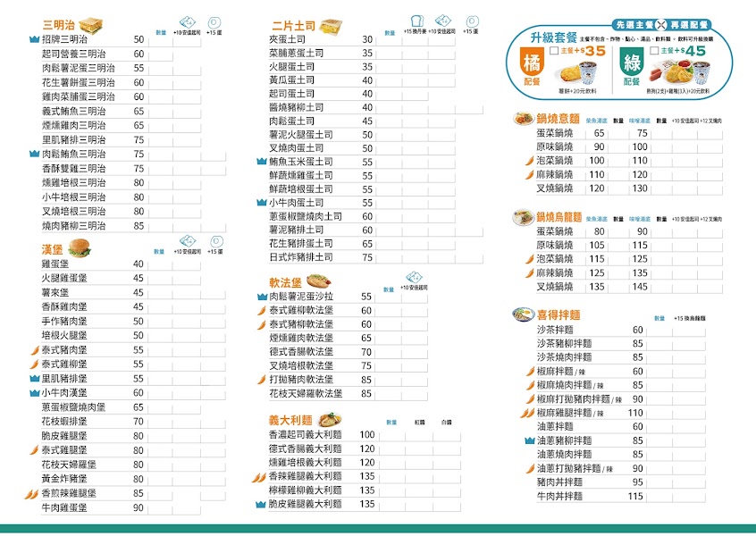The image size is (756, 536).
Task: Click the hash brown and drink photo
Action: coord(577,74)
